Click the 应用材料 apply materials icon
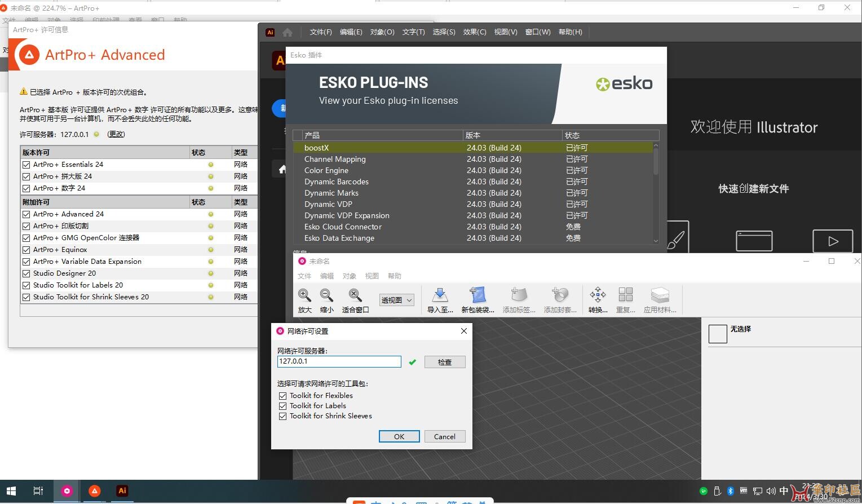Screen dimensions: 862x504 pos(660,295)
